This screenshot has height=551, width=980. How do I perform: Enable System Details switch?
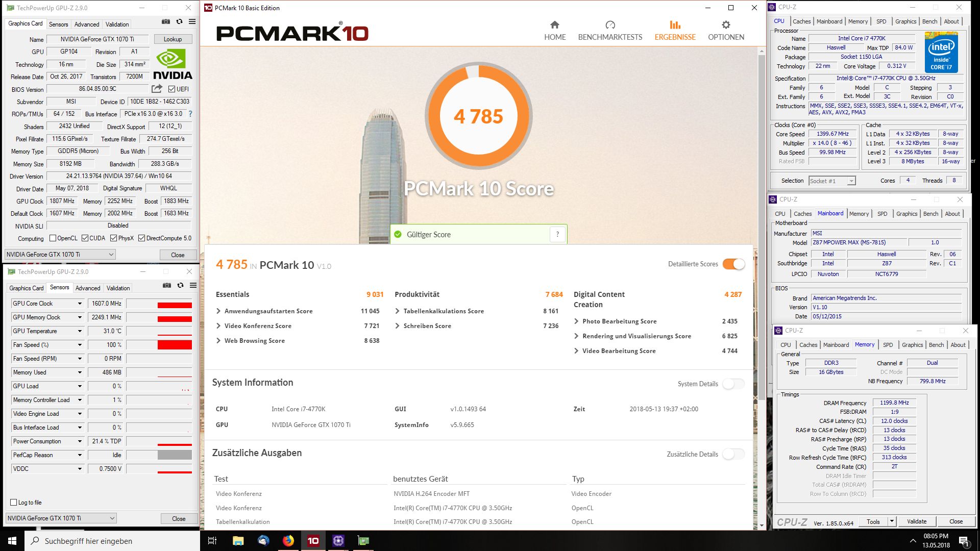tap(733, 384)
